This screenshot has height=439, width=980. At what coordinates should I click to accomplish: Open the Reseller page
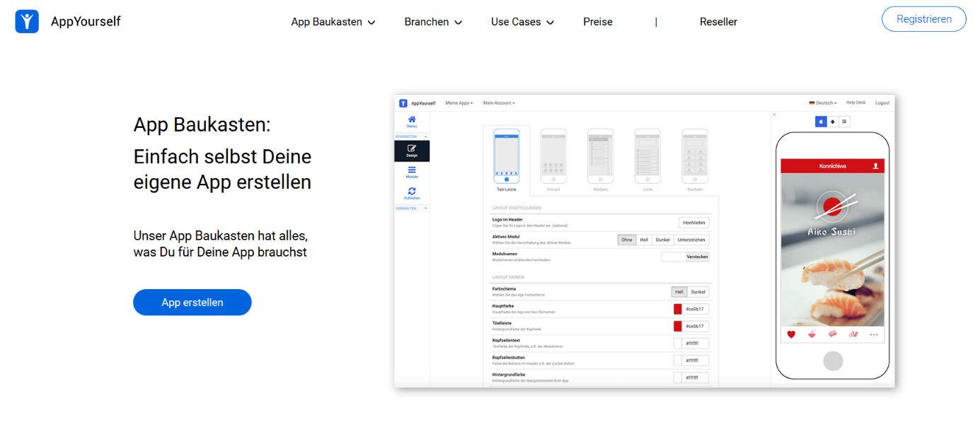[718, 22]
